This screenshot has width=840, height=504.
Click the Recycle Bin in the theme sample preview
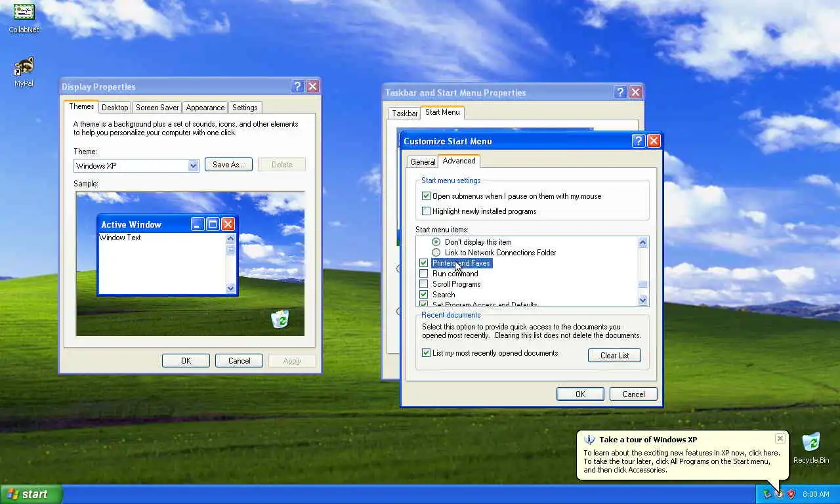tap(280, 319)
